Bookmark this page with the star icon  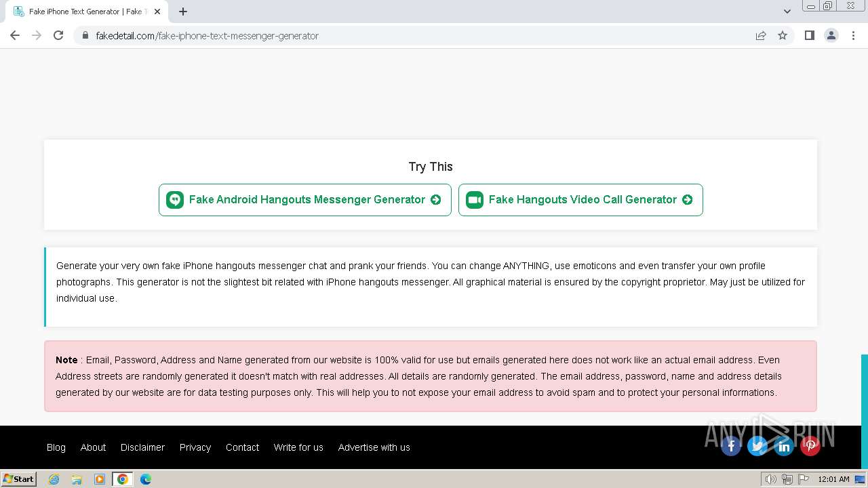point(783,35)
